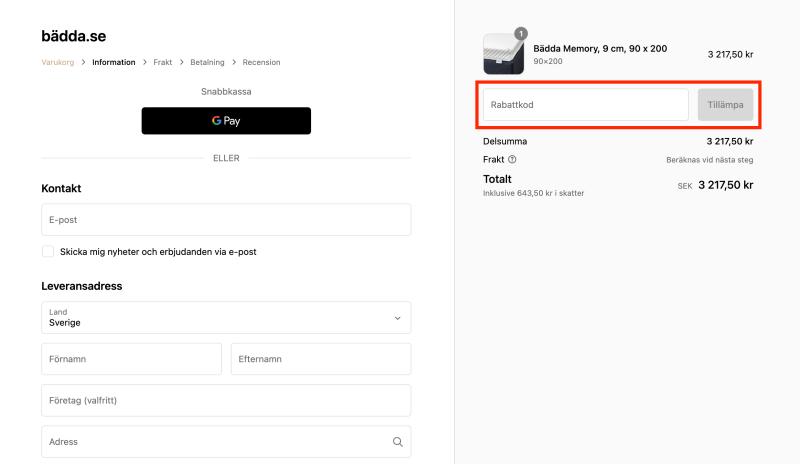Click the product name Bädda Memory text

(600, 48)
